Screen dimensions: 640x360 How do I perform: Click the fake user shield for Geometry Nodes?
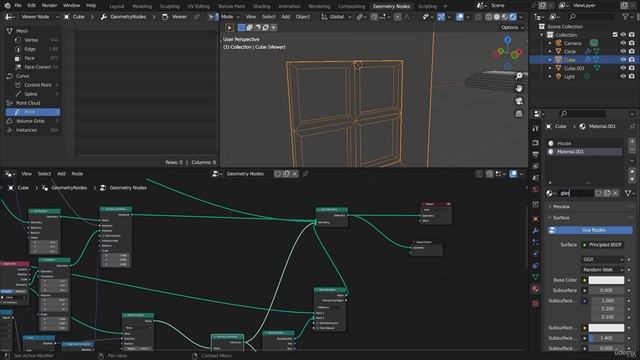click(278, 174)
